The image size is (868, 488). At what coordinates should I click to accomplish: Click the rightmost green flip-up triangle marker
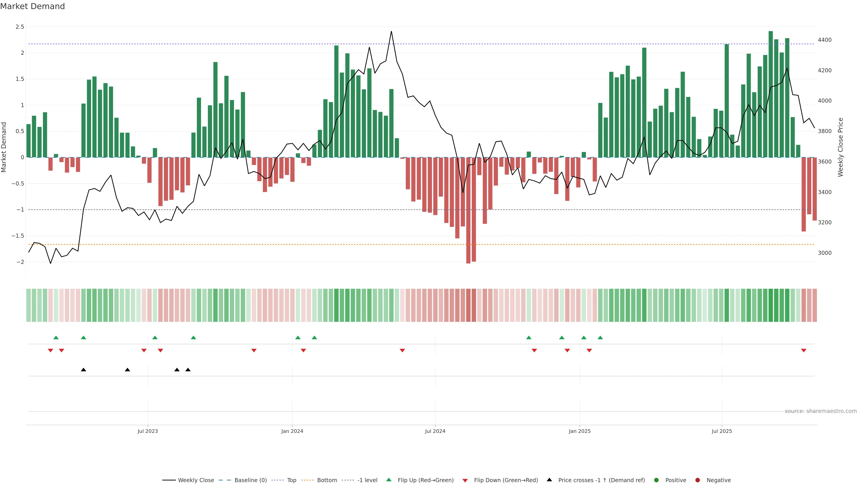(600, 338)
